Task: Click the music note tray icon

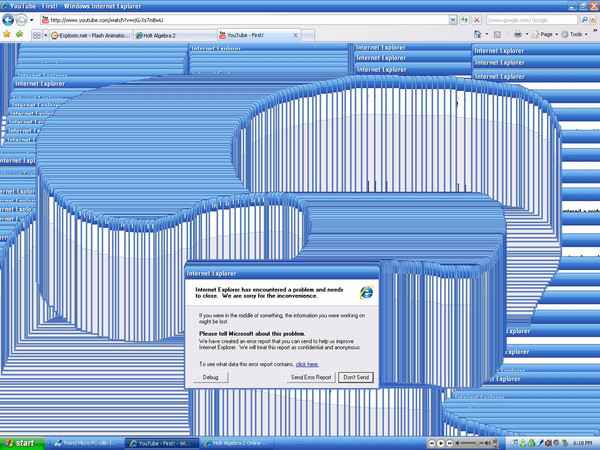Action: click(515, 443)
